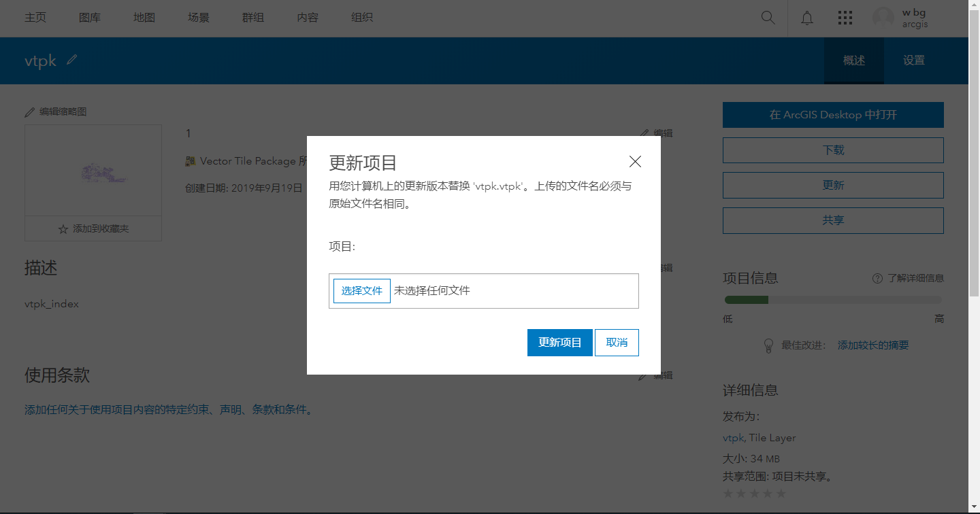Click the 创建日期: 2019年9月19日 text
This screenshot has height=514, width=980.
(x=244, y=188)
